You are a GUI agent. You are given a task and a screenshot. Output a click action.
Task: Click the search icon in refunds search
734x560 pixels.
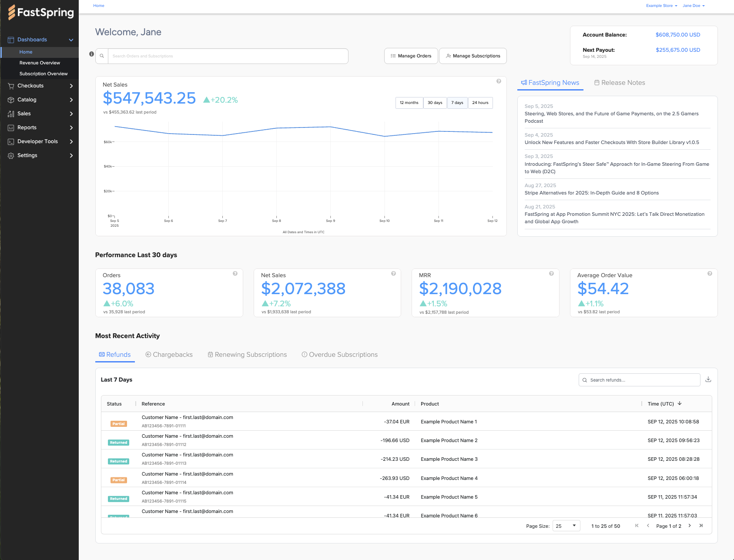pos(585,380)
